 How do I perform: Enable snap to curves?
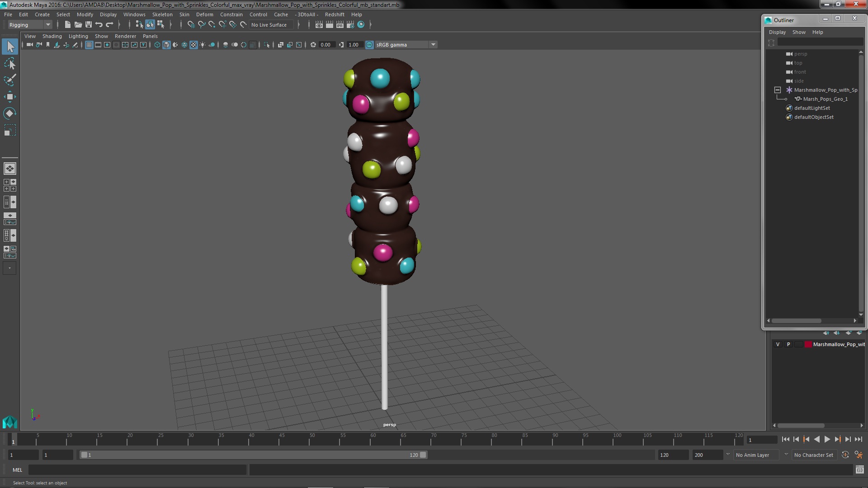click(202, 25)
